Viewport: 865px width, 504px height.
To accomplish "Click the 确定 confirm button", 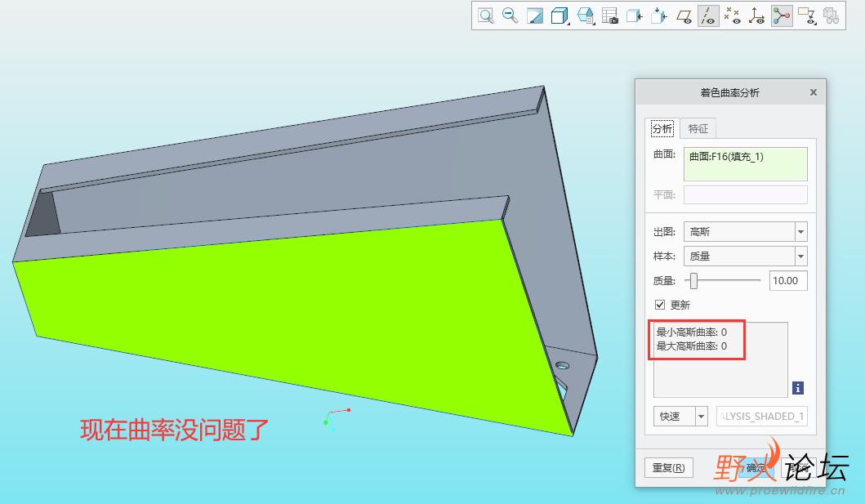I will (x=756, y=467).
